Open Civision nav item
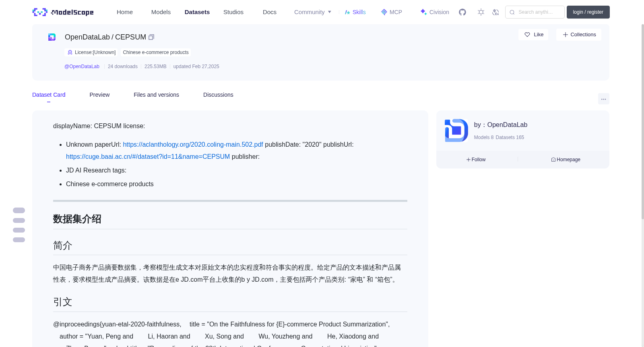Screen dimensions: 644x347 pos(435,12)
